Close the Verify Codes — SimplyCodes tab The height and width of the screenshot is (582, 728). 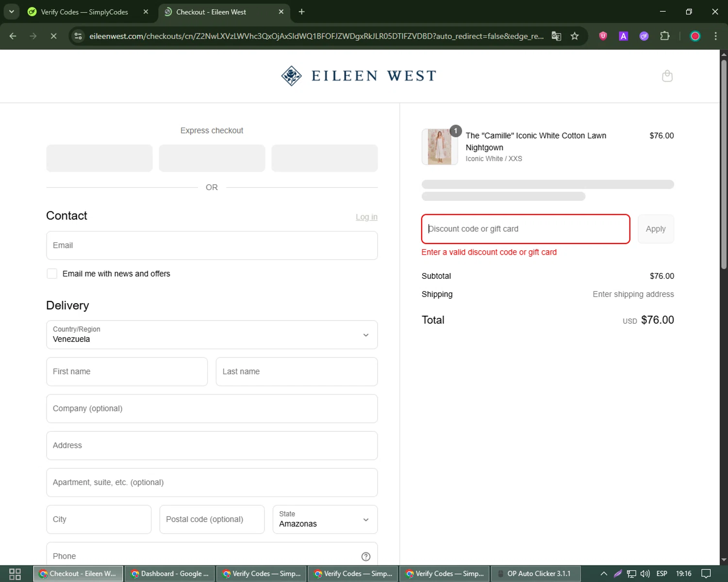(146, 12)
